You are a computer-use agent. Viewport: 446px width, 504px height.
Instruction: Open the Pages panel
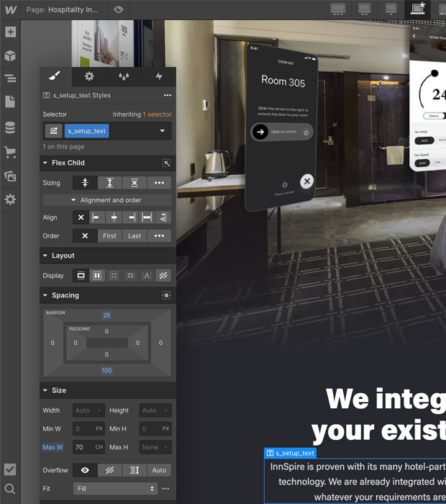pyautogui.click(x=10, y=103)
